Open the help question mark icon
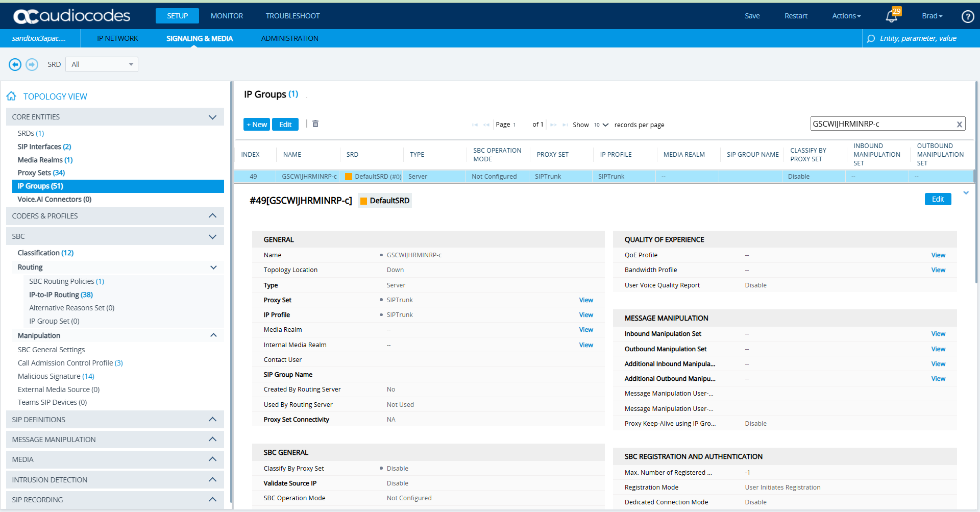The width and height of the screenshot is (980, 512). coord(967,16)
